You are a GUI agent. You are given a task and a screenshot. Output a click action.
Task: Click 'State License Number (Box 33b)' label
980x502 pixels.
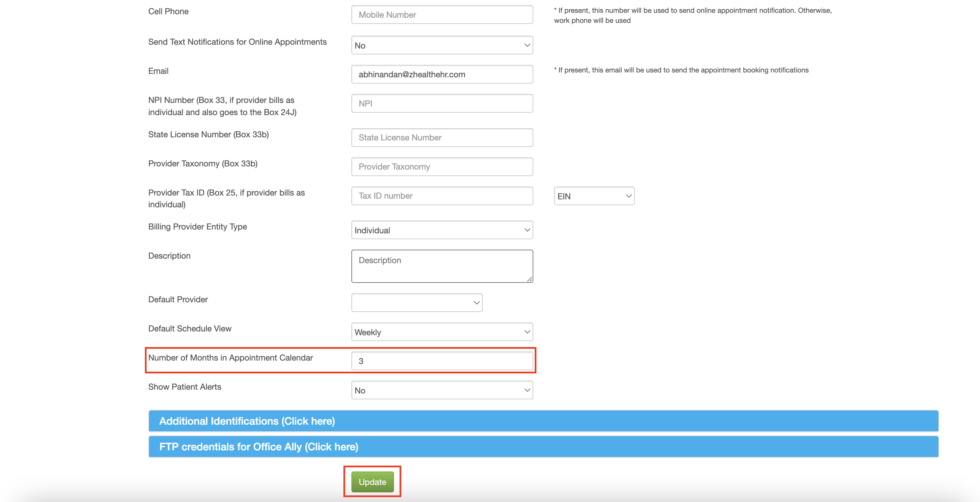click(209, 135)
